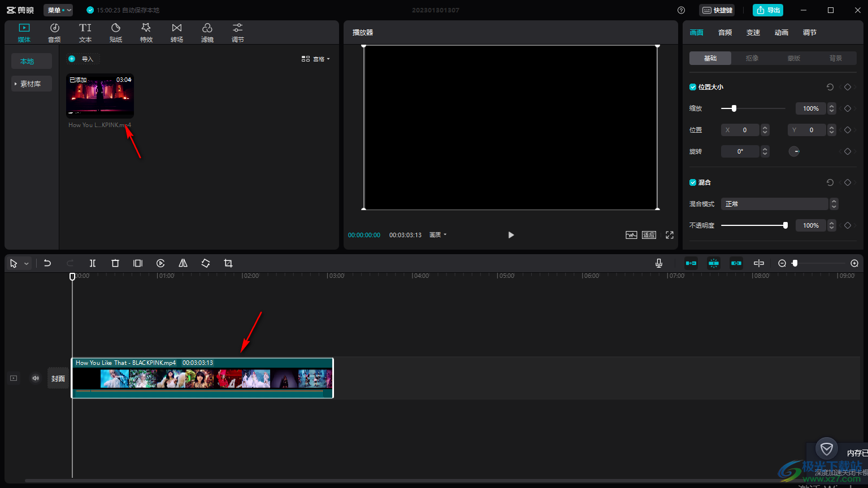The width and height of the screenshot is (868, 488).
Task: Crop the selected clip
Action: point(228,263)
